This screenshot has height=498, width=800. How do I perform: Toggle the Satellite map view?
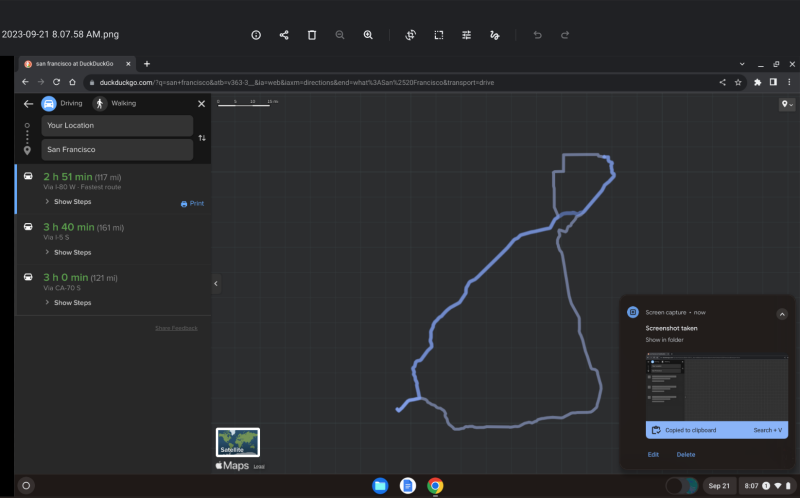pyautogui.click(x=238, y=442)
